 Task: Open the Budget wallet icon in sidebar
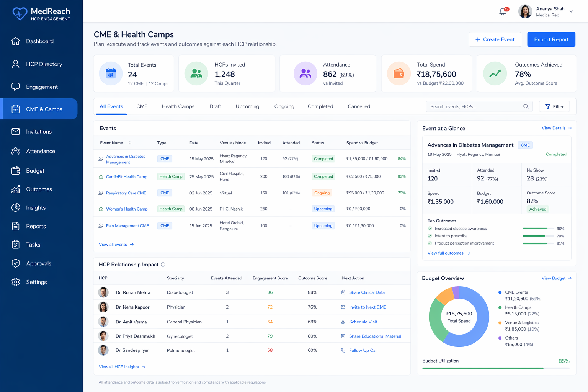(16, 171)
